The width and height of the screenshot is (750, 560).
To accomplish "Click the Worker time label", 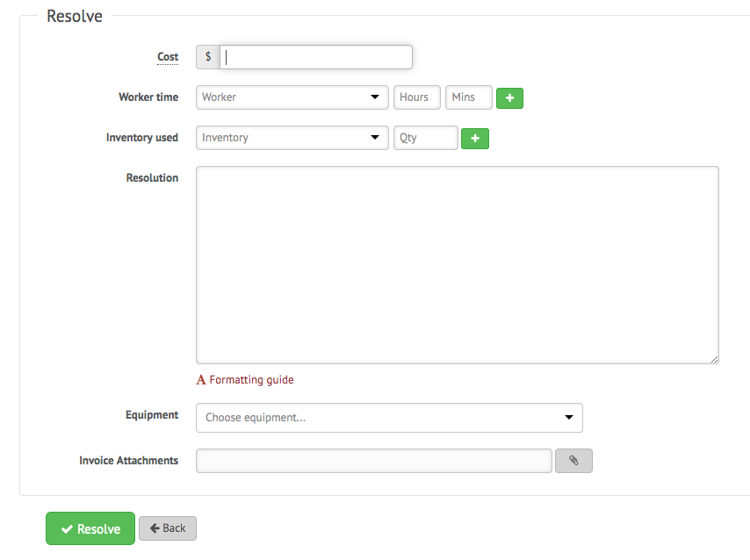I will coord(148,97).
